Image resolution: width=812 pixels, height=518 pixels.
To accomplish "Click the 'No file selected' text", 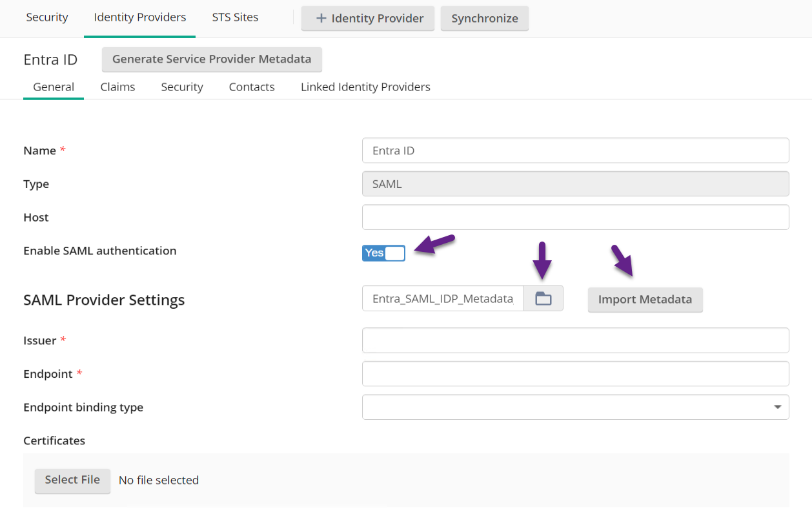I will 159,480.
